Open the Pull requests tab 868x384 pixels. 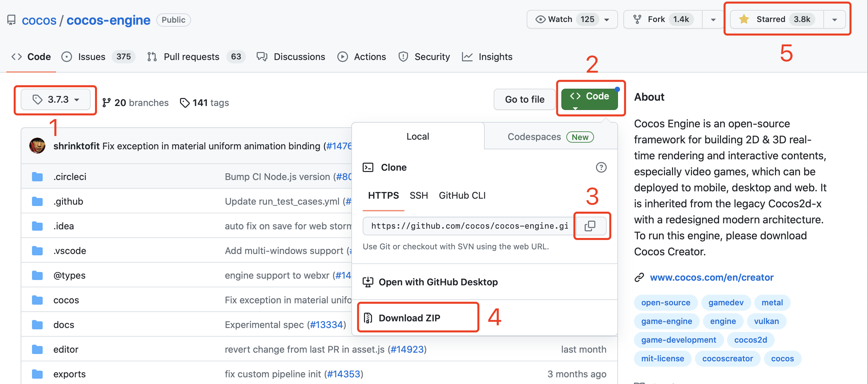pyautogui.click(x=196, y=57)
